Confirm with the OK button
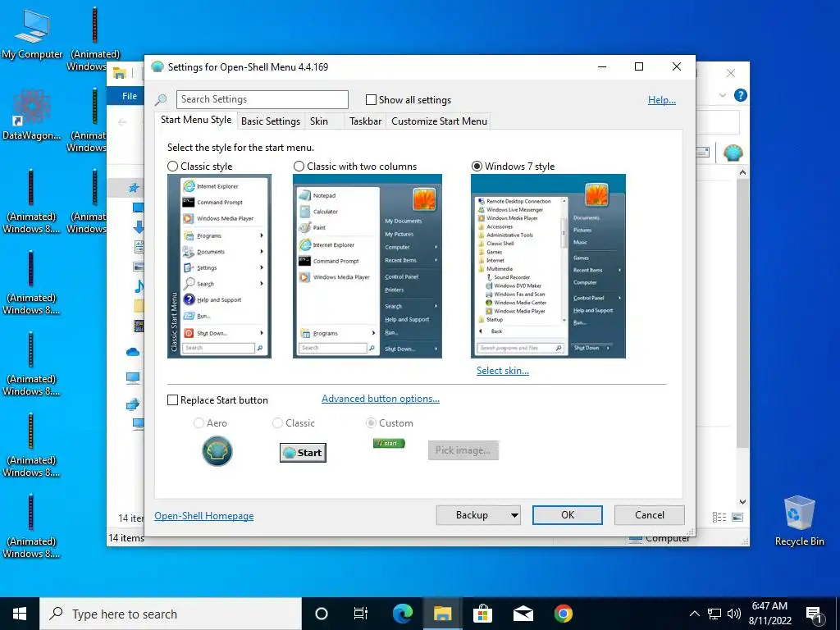 pos(568,515)
